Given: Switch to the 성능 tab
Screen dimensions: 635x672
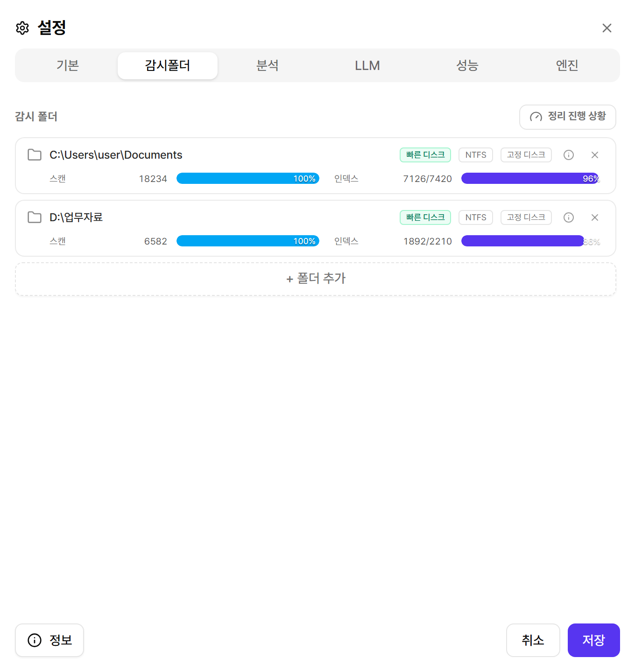Looking at the screenshot, I should click(x=467, y=65).
